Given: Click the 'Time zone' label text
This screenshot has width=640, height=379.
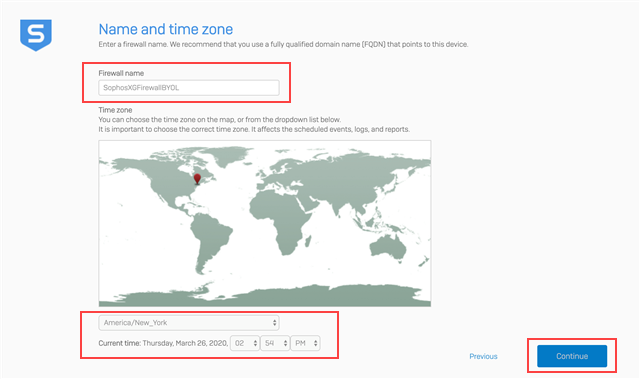Looking at the screenshot, I should [115, 110].
